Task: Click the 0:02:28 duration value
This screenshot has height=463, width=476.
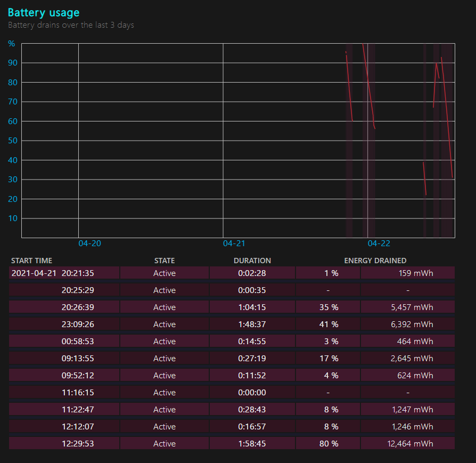Action: (x=252, y=273)
